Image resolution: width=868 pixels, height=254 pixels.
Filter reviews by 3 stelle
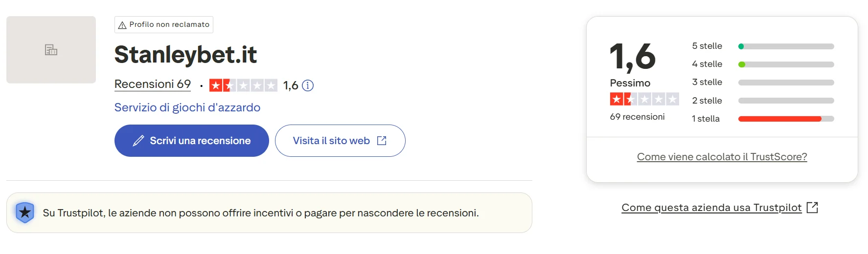tap(707, 82)
